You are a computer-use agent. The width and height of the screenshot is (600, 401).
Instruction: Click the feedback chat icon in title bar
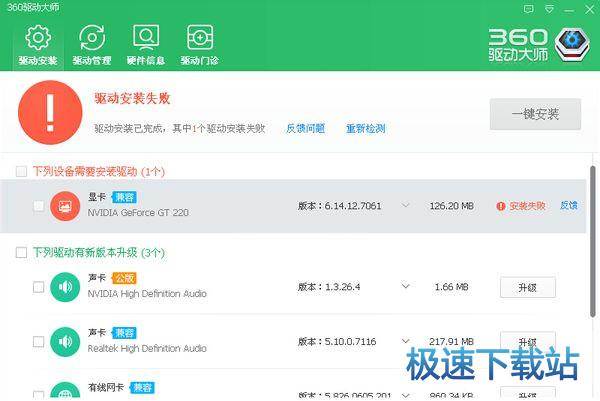point(529,9)
